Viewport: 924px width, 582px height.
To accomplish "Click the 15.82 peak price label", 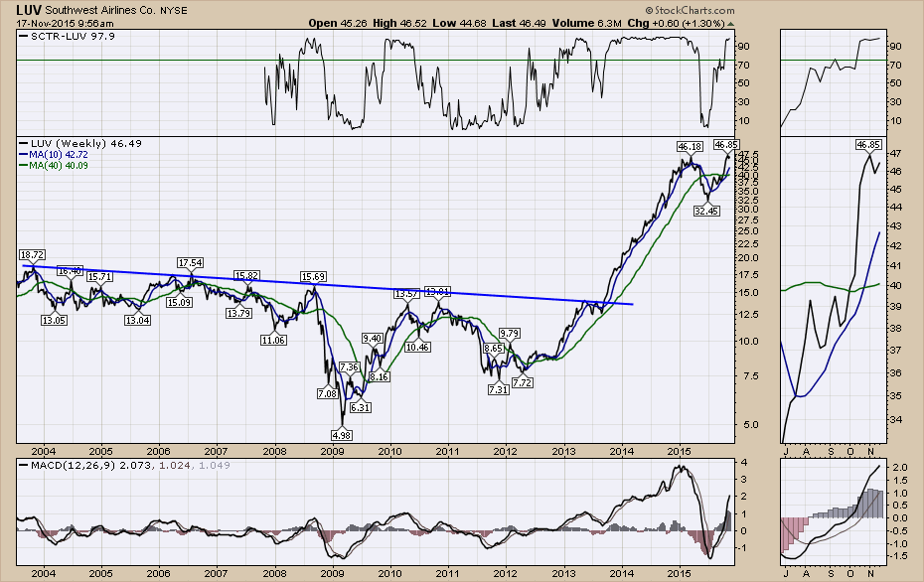I will (x=246, y=275).
